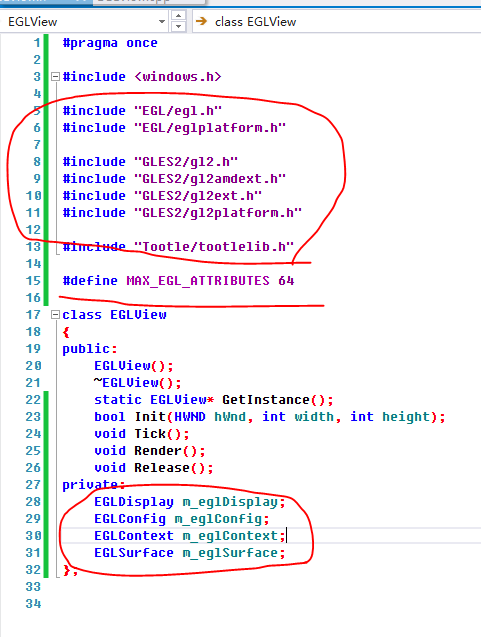The height and width of the screenshot is (637, 481).
Task: Collapse the #include block at line 3
Action: (x=55, y=76)
